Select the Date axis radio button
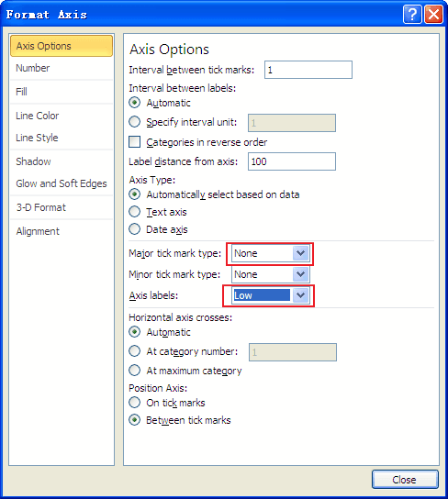The image size is (448, 499). pyautogui.click(x=134, y=229)
